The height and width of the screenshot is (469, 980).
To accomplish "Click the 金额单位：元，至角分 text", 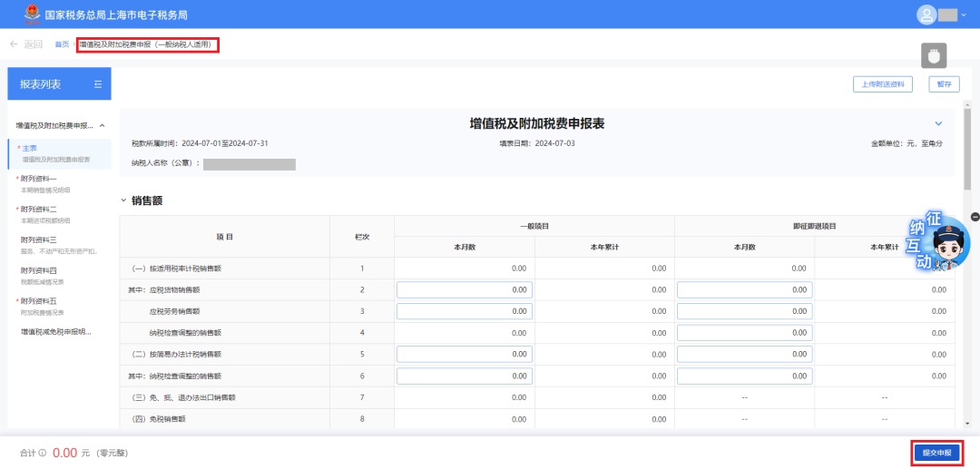I will click(x=906, y=143).
